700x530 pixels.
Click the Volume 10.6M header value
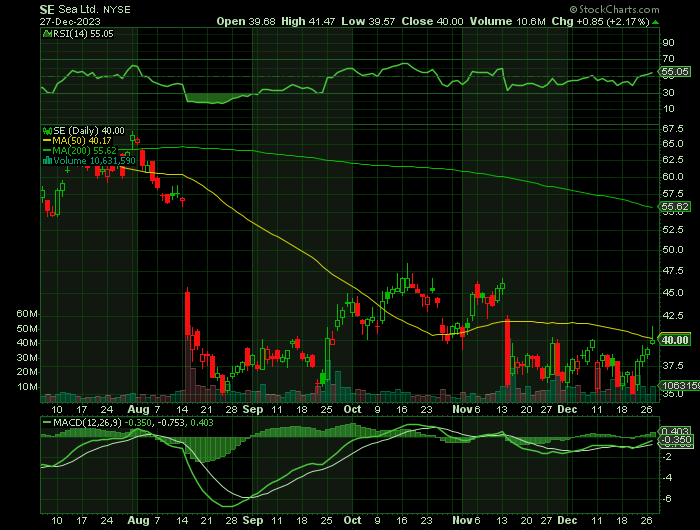tap(507, 21)
